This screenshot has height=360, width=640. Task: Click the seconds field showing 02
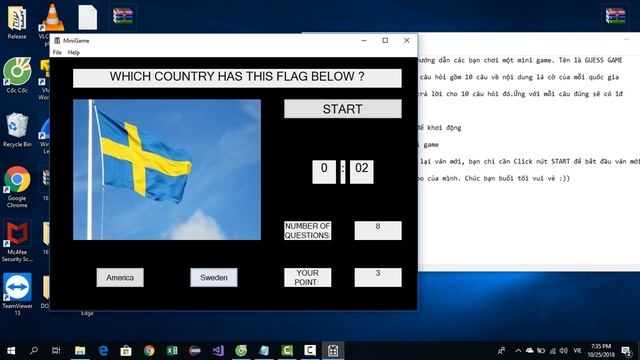362,172
